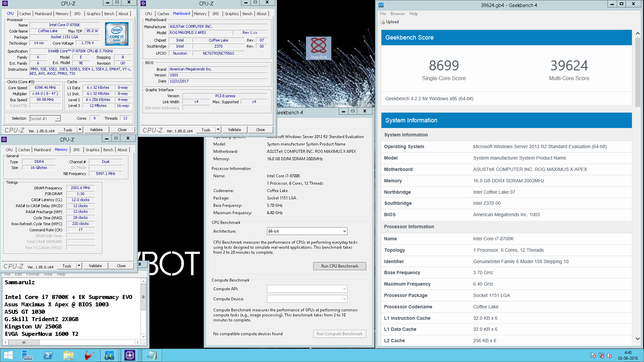Open Tools dropdown arrow in CPU window
The width and height of the screenshot is (644, 362).
[x=80, y=130]
